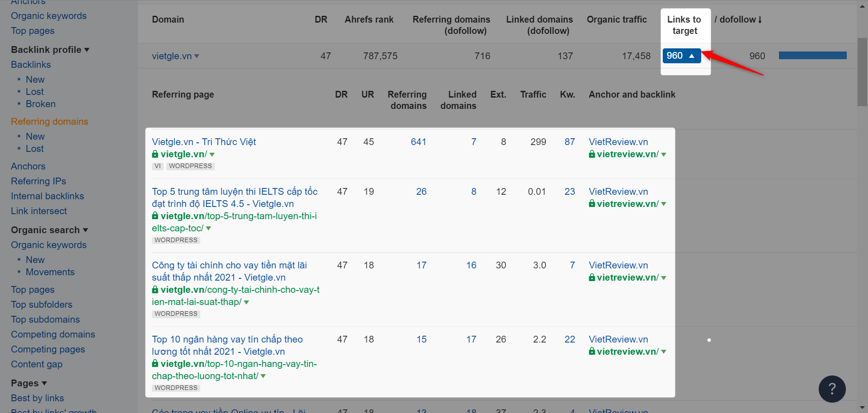868x413 pixels.
Task: Open 'Công ty tài chính cho vay' page title
Action: [229, 271]
